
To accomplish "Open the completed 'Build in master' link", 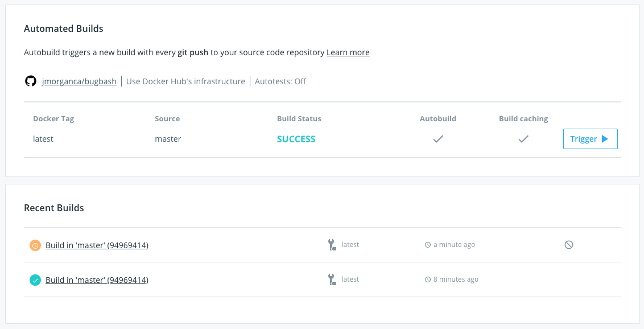I will 97,280.
